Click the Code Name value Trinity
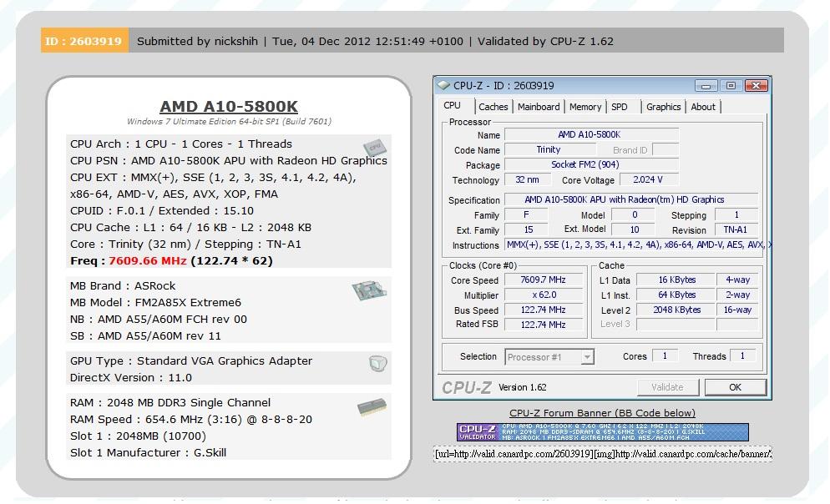The image size is (830, 504). pyautogui.click(x=549, y=149)
